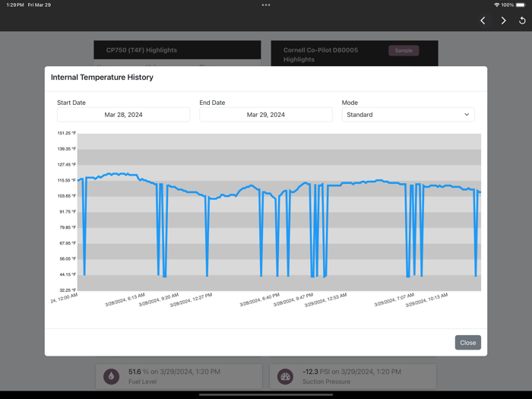Open the Start Date field
This screenshot has width=532, height=399.
(x=123, y=115)
